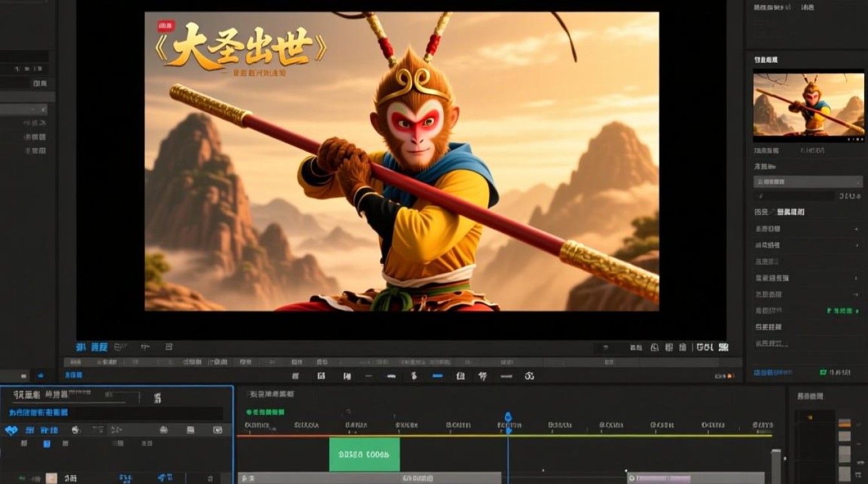868x484 pixels.
Task: Click the blue dash icon in center transport bar
Action: pos(437,376)
